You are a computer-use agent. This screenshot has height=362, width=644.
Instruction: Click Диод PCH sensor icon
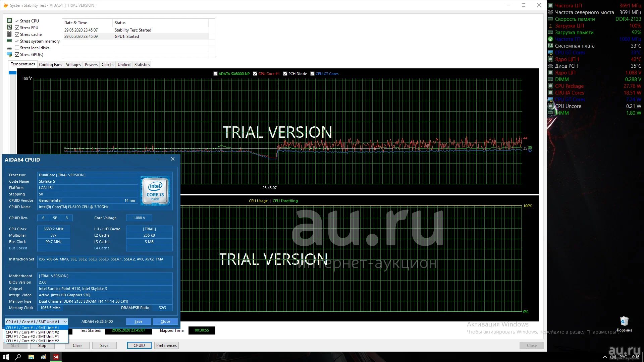point(550,66)
